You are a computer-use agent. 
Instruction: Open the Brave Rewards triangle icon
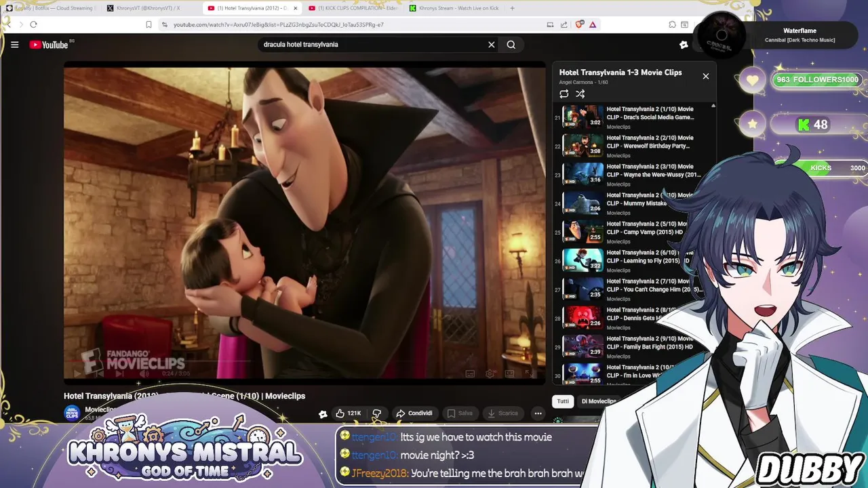[593, 24]
